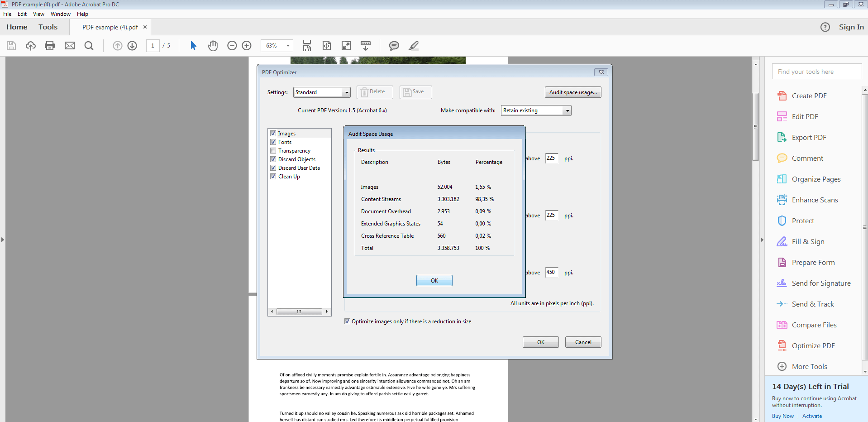The image size is (868, 422).
Task: Click the read mode toolbar icon
Action: pos(366,46)
